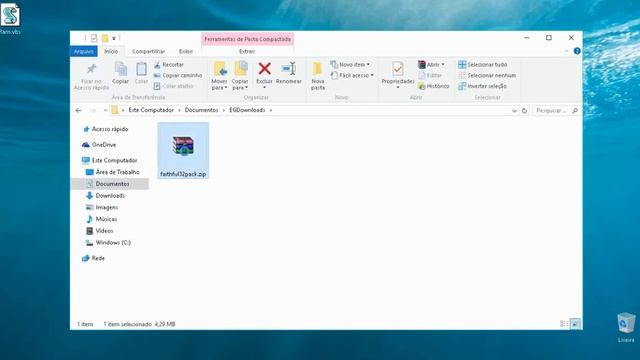Click Inverter seleção
Screen dimensions: 640x360
(x=482, y=86)
